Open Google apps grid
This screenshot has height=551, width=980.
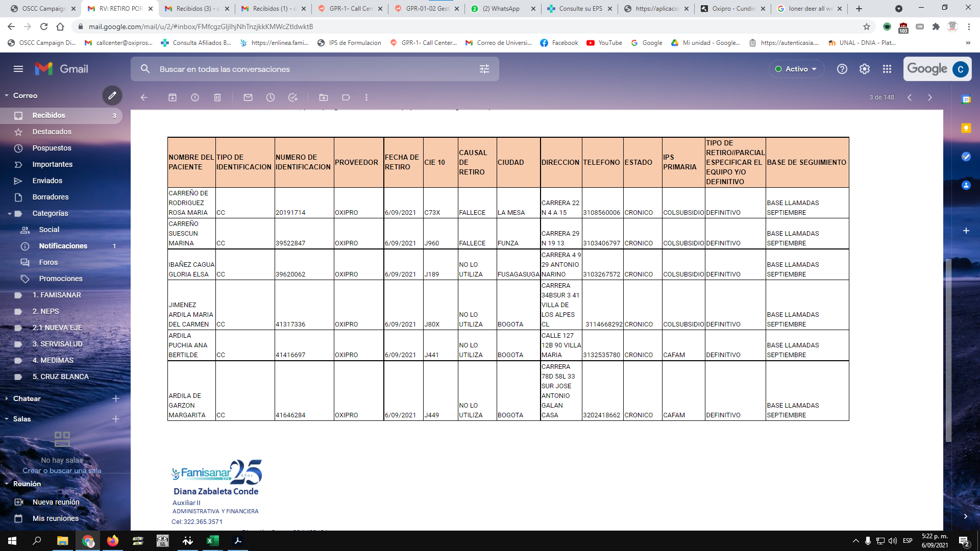tap(887, 69)
